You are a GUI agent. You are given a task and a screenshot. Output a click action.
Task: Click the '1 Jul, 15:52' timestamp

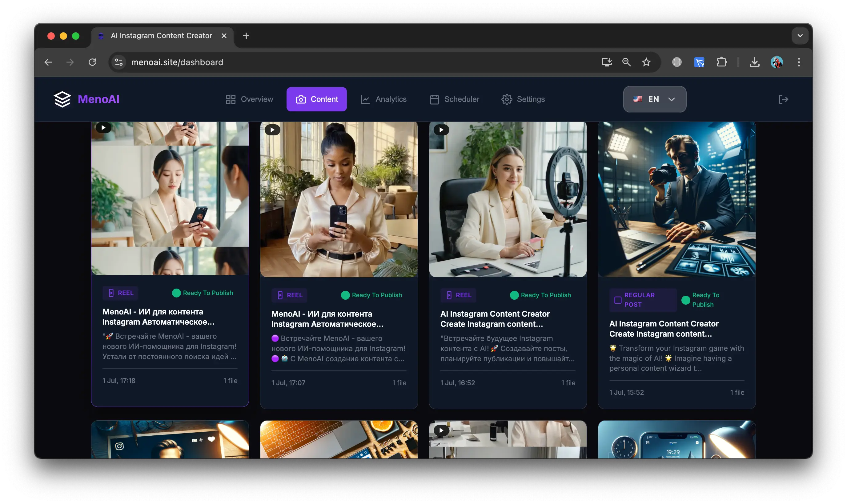[626, 392]
